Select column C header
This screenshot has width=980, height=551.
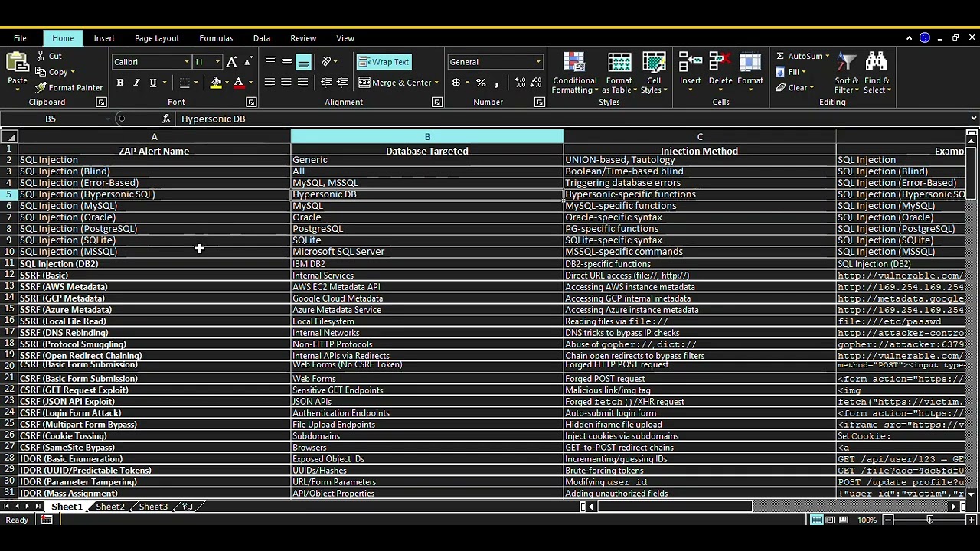[700, 137]
